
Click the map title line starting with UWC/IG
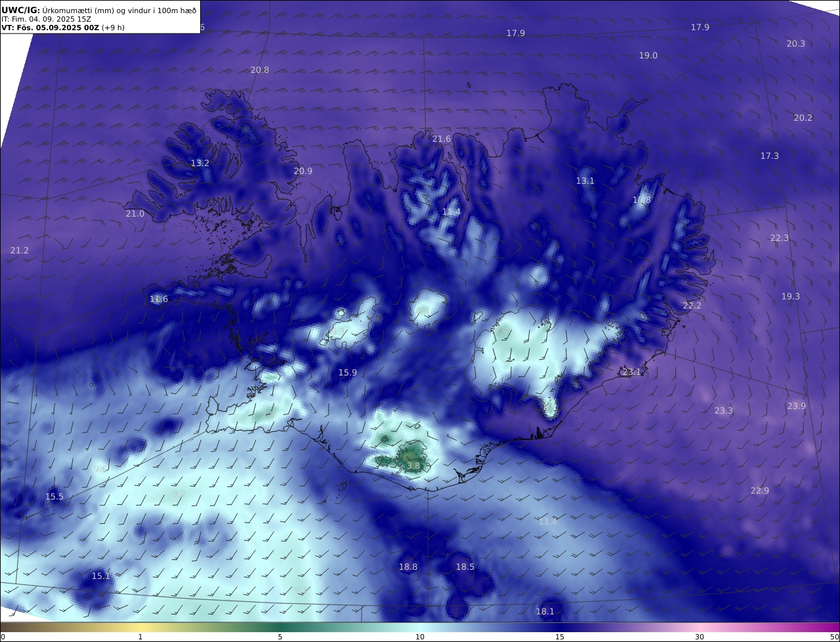coord(99,10)
